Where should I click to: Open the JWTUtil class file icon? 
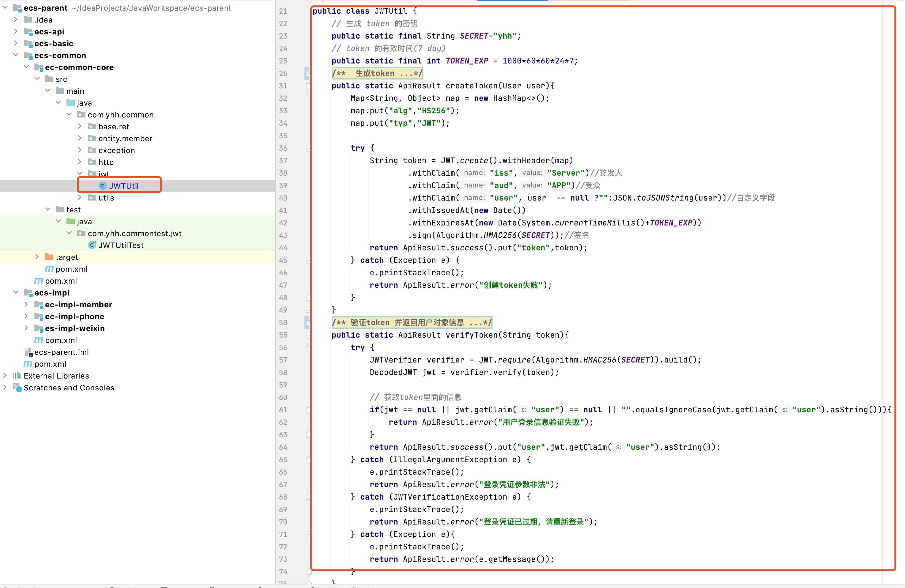coord(102,186)
